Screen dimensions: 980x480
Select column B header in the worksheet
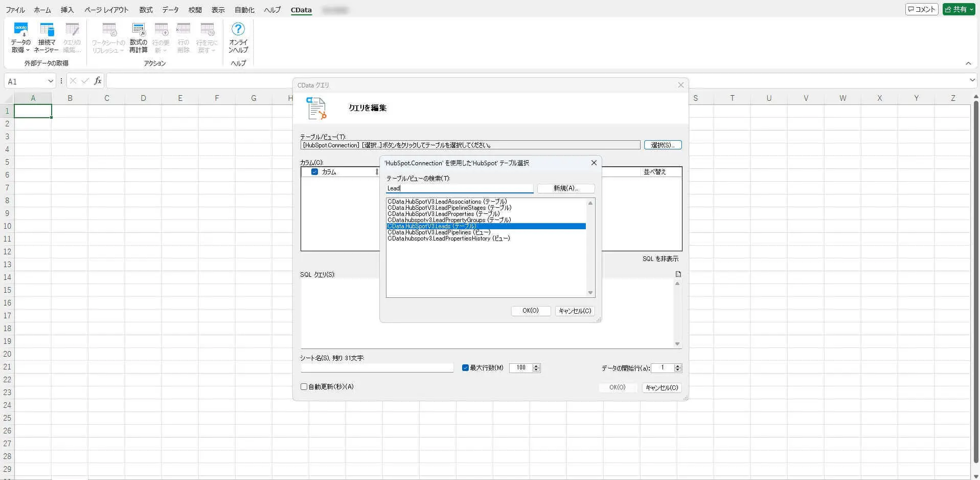click(x=70, y=98)
